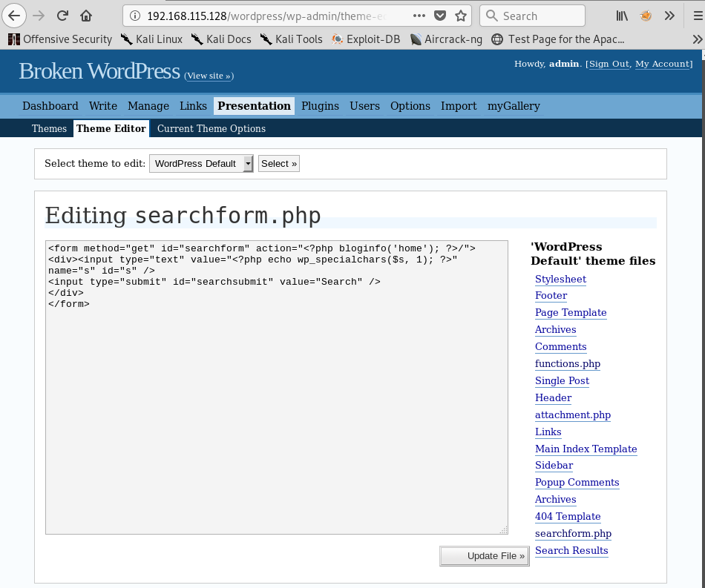
Task: Open Kali Docs bookmark
Action: (x=221, y=39)
